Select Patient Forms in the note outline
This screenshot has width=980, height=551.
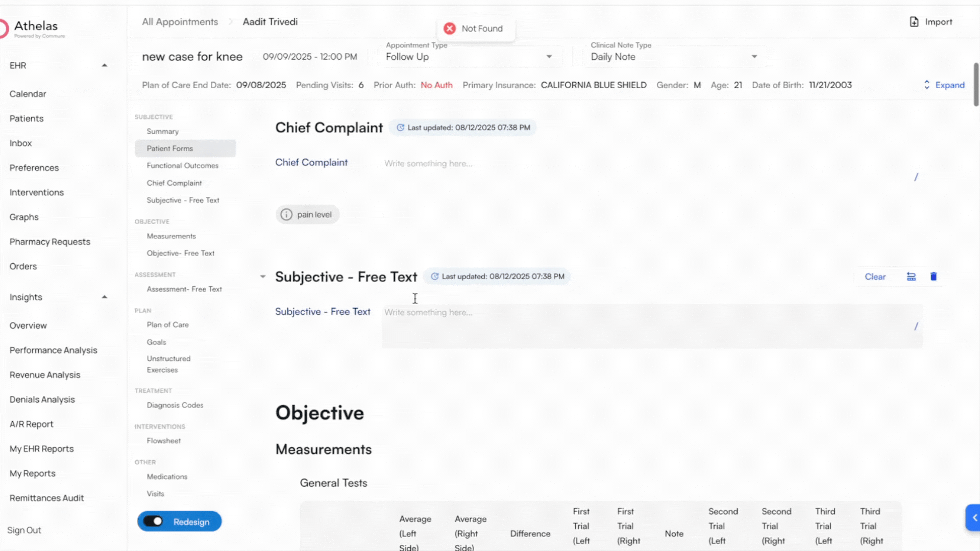[x=170, y=148]
